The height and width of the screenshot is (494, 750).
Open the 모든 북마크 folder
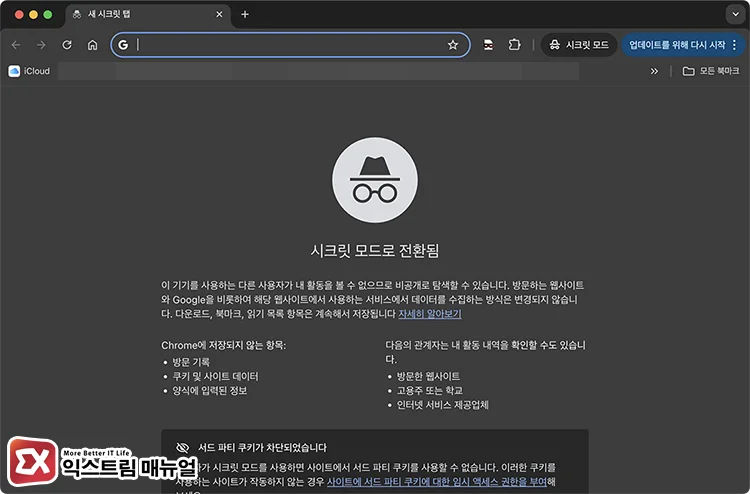coord(711,71)
